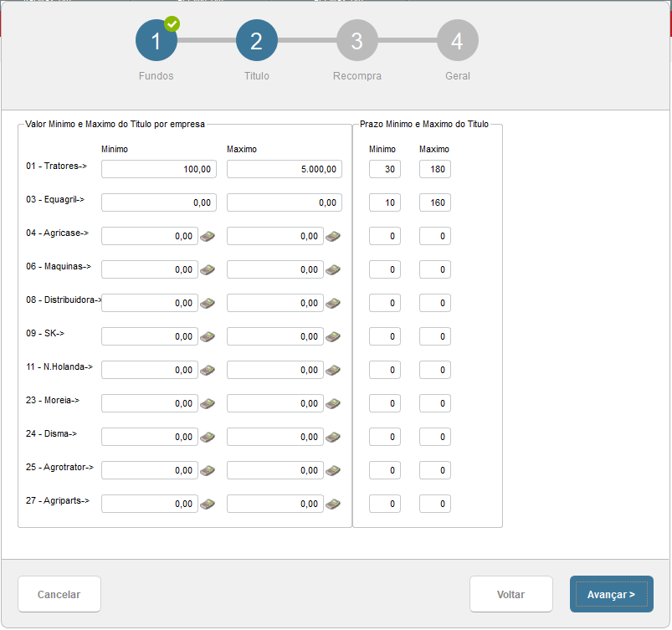Click calculator icon for N.Holanda Maximo

(x=333, y=370)
